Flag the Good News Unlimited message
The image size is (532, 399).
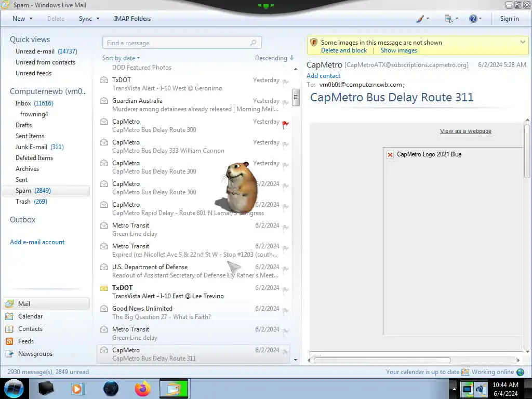coord(286,311)
